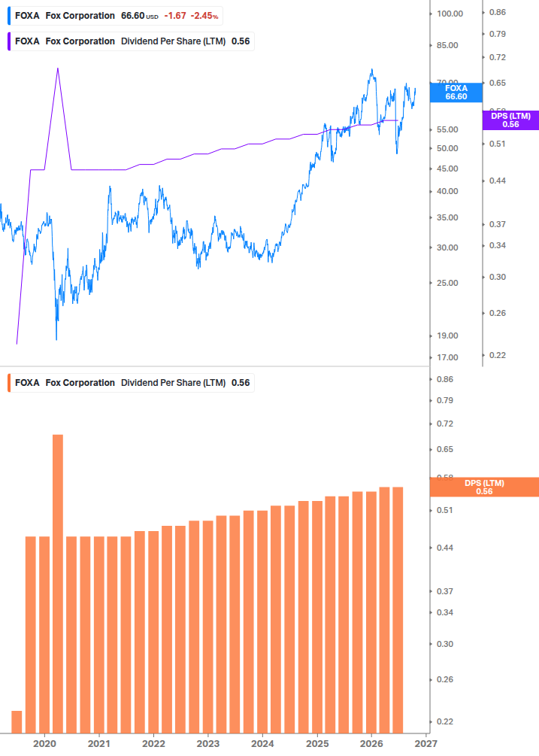Click the 0.86 label on top pane's dividend axis
This screenshot has width=539, height=756.
498,13
